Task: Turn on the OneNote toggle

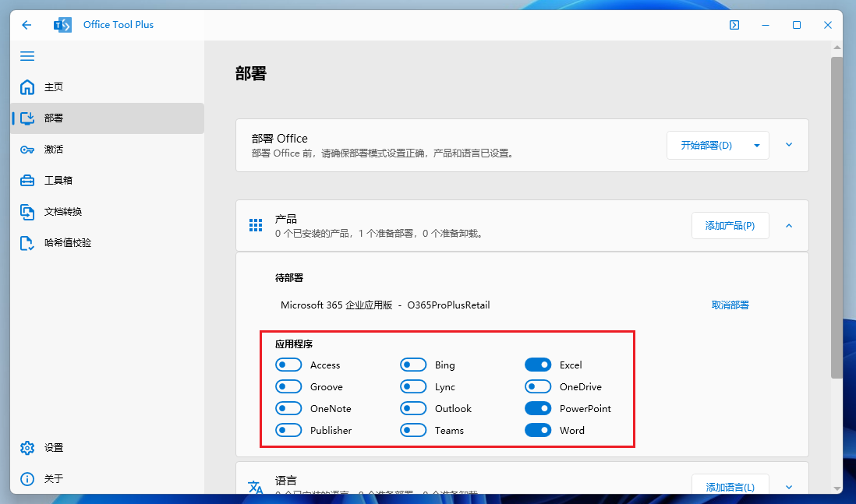Action: [288, 408]
